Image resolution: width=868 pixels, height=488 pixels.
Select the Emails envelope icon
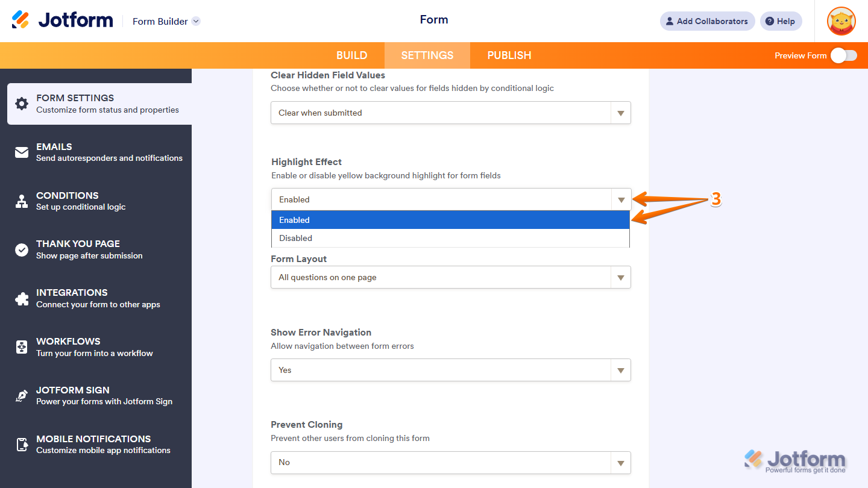[x=22, y=152]
